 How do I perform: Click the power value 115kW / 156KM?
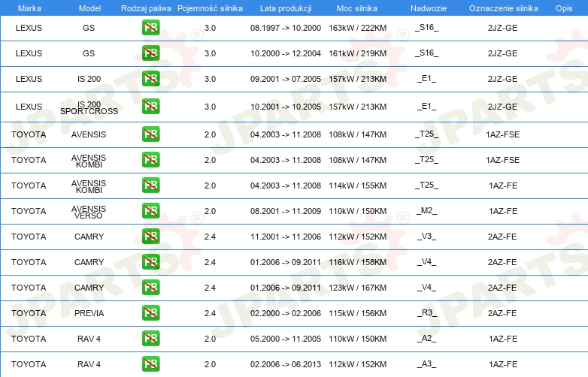(x=357, y=313)
